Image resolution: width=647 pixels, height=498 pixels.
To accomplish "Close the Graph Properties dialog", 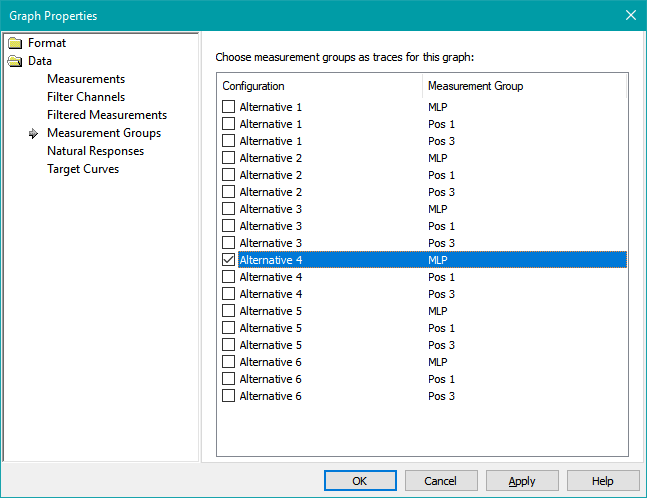I will point(630,15).
